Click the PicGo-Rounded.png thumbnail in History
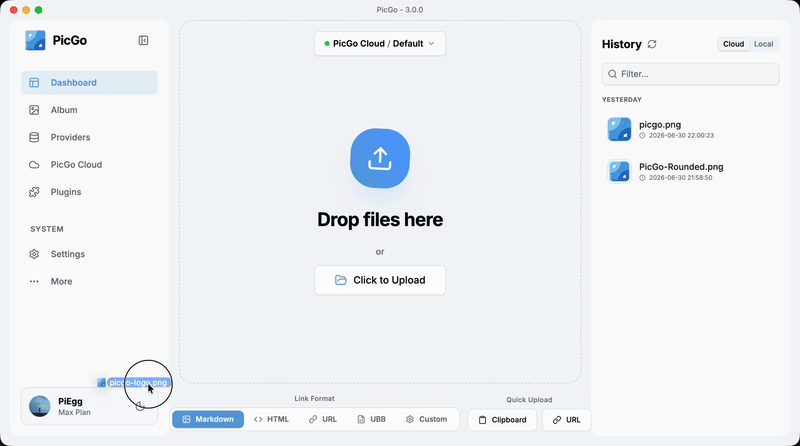 619,171
